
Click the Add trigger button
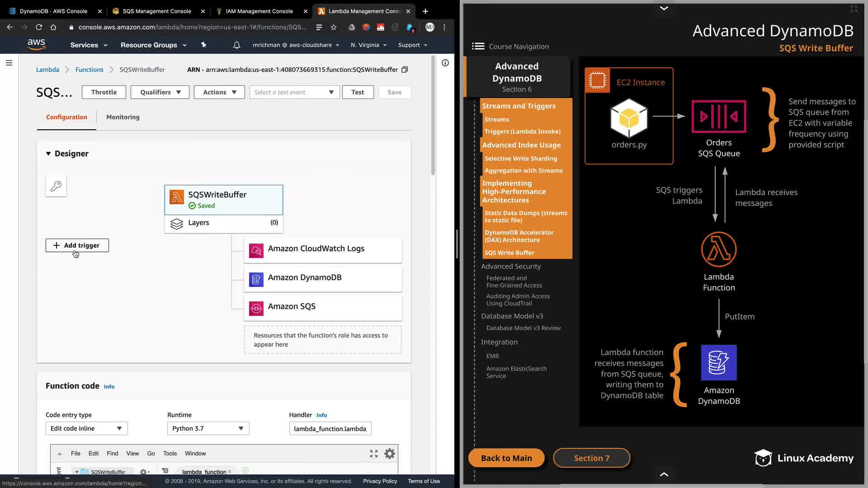pos(77,245)
